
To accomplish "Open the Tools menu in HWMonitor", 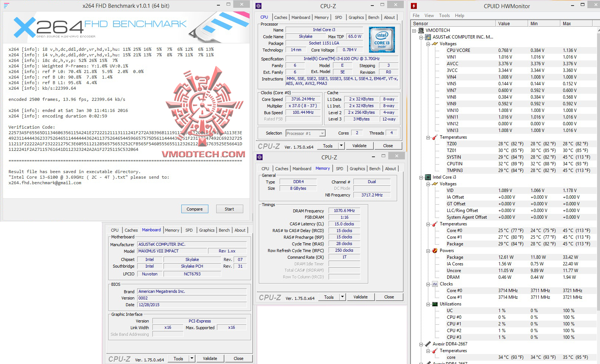I will 444,16.
